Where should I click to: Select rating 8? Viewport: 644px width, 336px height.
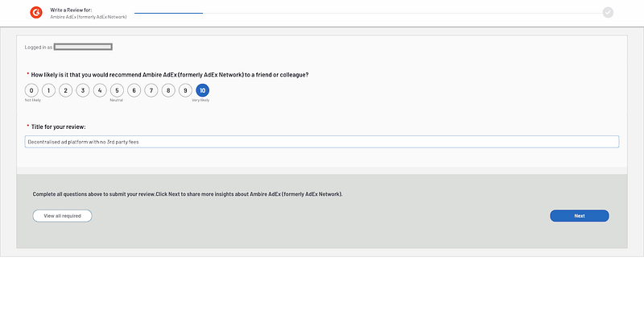pyautogui.click(x=168, y=90)
